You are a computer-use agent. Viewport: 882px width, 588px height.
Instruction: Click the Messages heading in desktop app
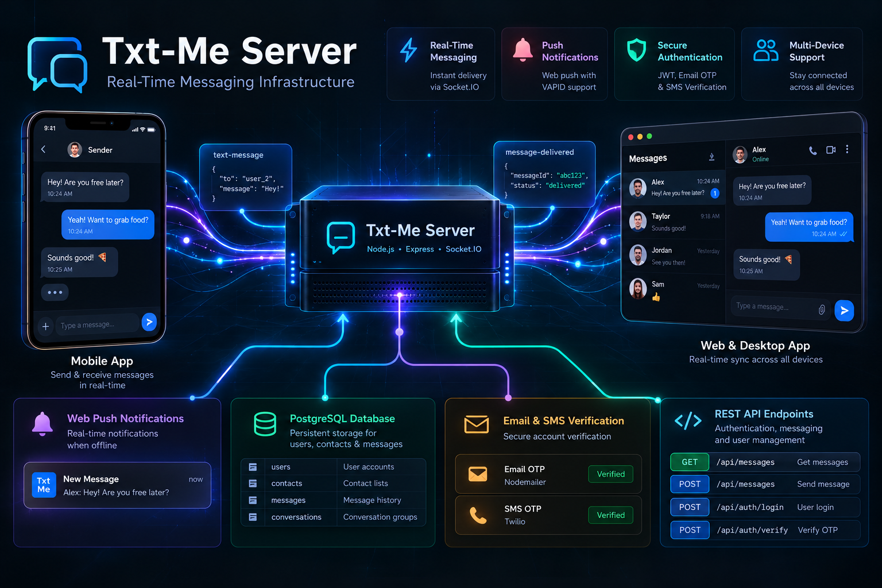pyautogui.click(x=648, y=158)
